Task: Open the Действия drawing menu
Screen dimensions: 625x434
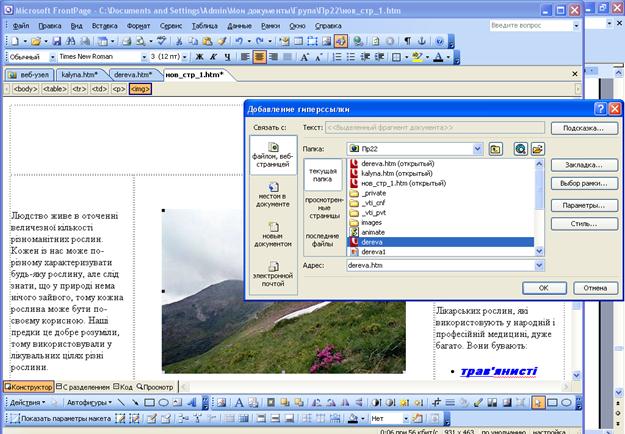Action: tap(28, 403)
